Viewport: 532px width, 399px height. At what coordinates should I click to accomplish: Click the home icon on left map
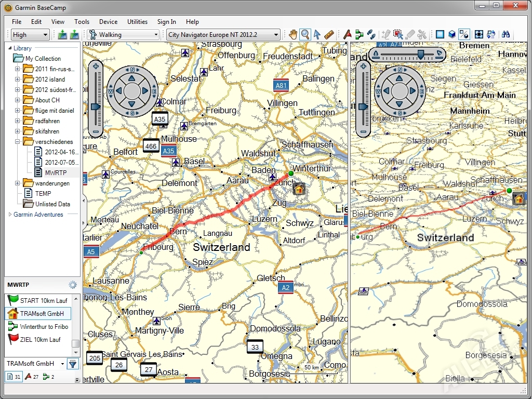[298, 188]
